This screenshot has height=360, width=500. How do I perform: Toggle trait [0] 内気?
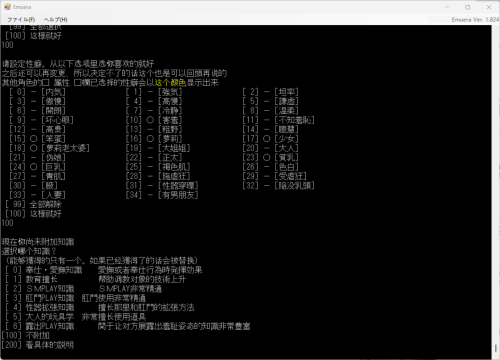tap(37, 92)
